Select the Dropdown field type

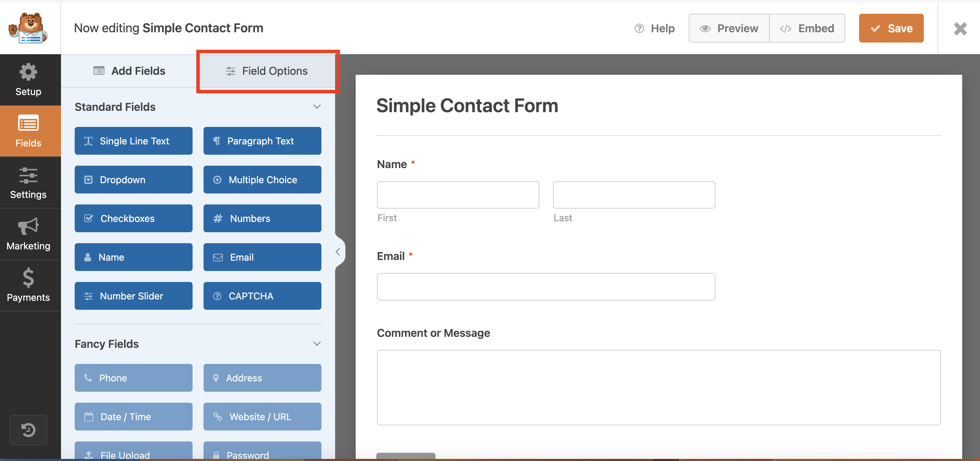[x=134, y=179]
